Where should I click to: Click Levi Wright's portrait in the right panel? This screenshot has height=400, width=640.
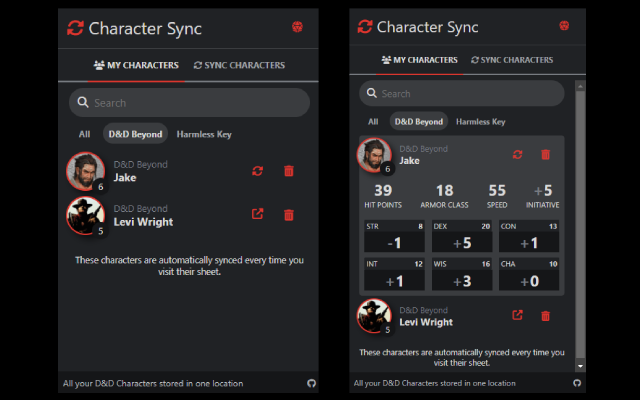click(374, 316)
